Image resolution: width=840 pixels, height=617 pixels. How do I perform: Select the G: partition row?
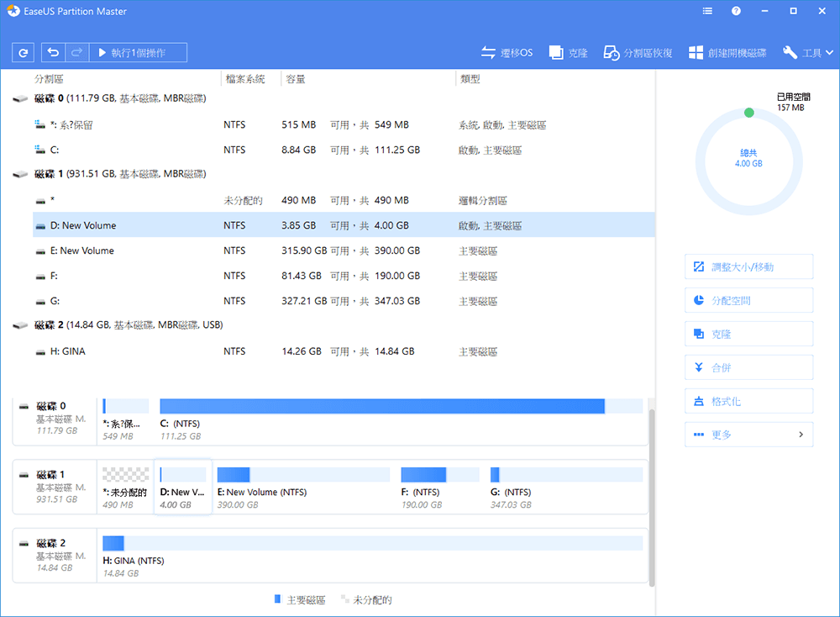pyautogui.click(x=344, y=301)
